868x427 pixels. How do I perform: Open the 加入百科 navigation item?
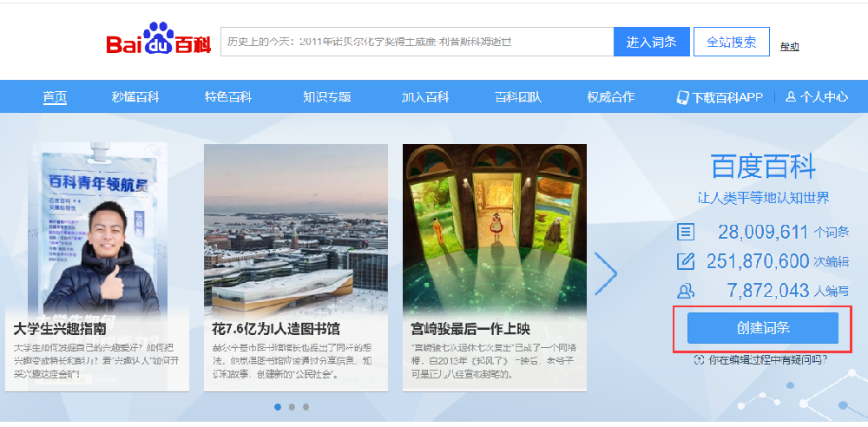coord(425,97)
